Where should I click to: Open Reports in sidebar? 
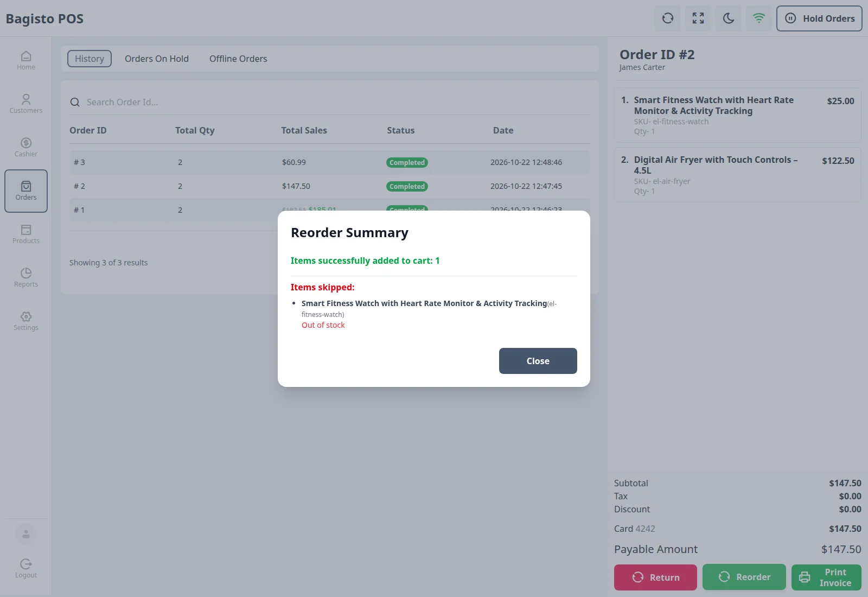coord(26,278)
